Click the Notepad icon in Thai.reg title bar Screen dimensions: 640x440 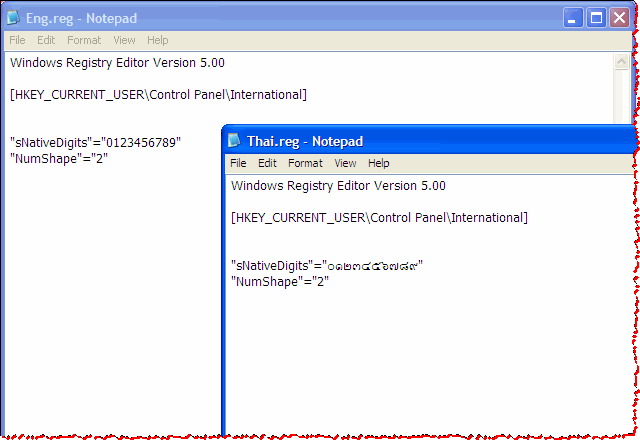234,141
